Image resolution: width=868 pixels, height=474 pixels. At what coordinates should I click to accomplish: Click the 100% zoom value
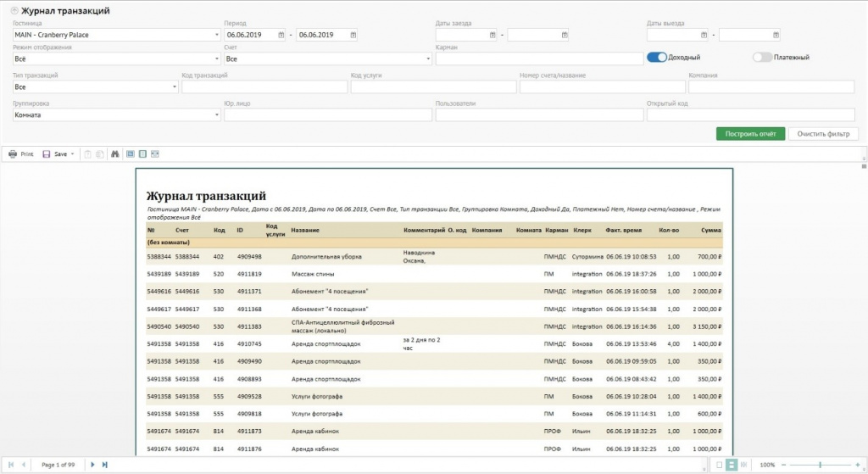[767, 465]
